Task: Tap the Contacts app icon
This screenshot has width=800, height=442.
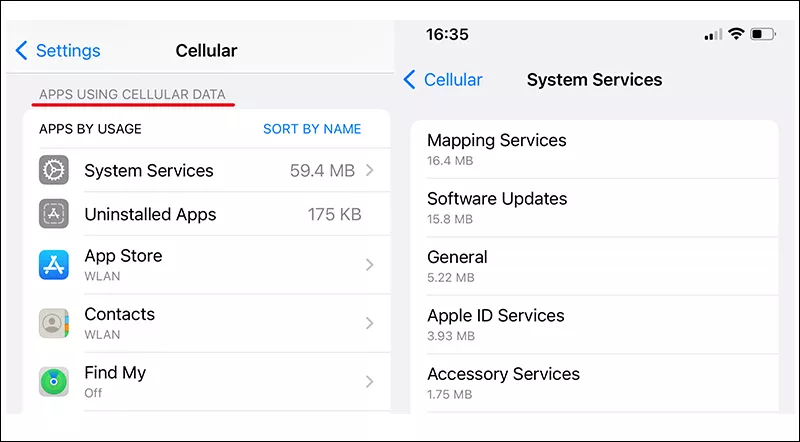Action: tap(54, 323)
